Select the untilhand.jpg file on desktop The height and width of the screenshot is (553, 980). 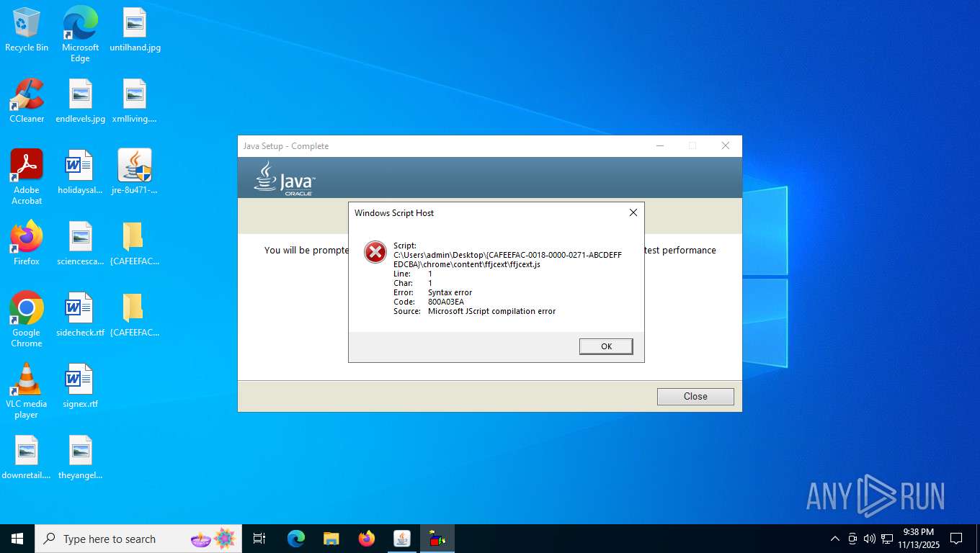point(135,30)
